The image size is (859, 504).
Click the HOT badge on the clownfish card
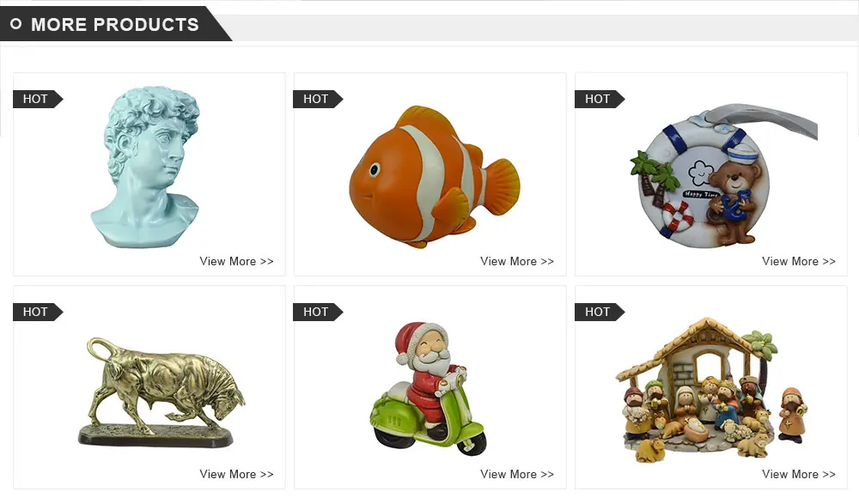tap(319, 99)
